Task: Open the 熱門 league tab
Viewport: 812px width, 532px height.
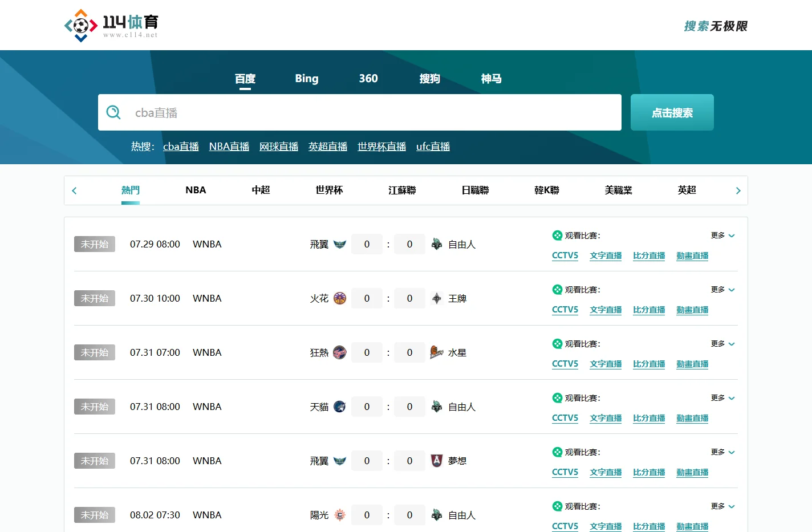Action: 131,190
